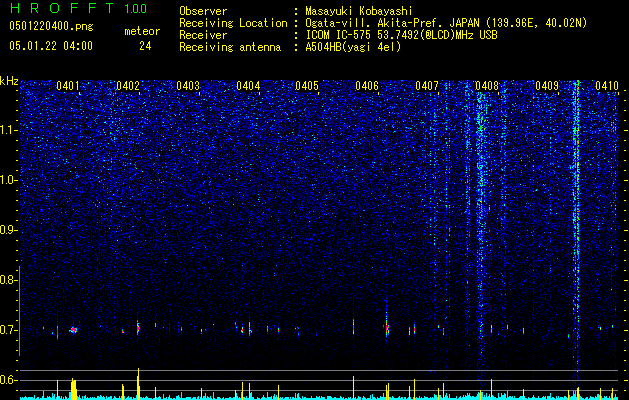This screenshot has width=629, height=400.
Task: Click the HROFFT 1.0.0 title text
Action: [78, 8]
